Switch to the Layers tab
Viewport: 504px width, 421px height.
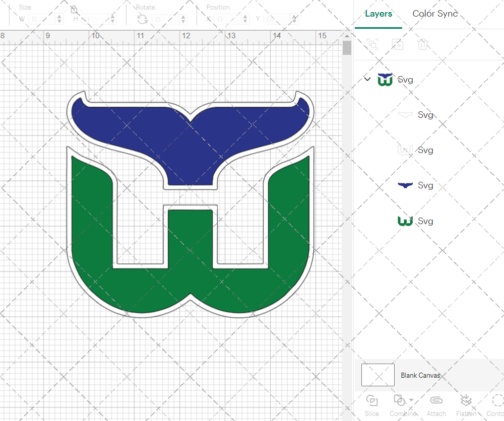pyautogui.click(x=379, y=14)
